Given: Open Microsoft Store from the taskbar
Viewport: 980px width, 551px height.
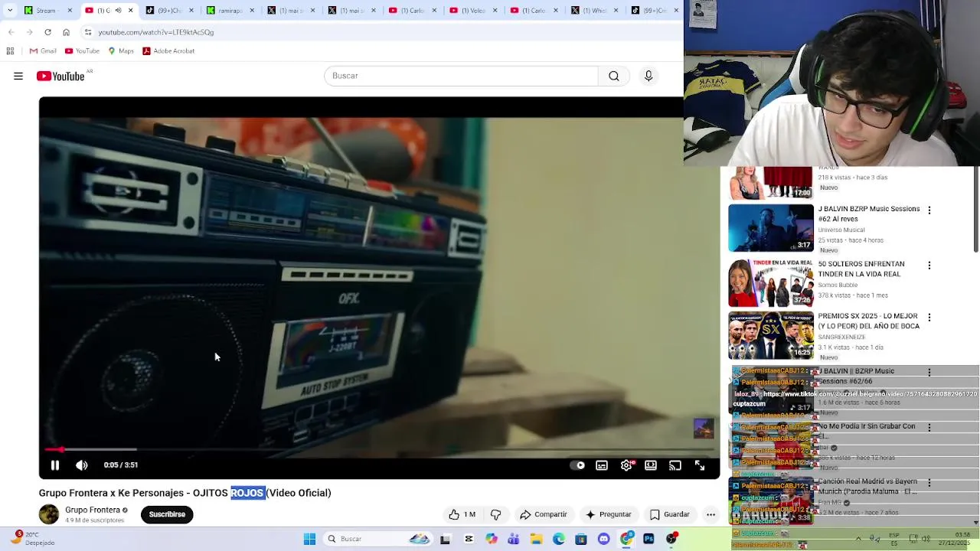Looking at the screenshot, I should pos(581,539).
